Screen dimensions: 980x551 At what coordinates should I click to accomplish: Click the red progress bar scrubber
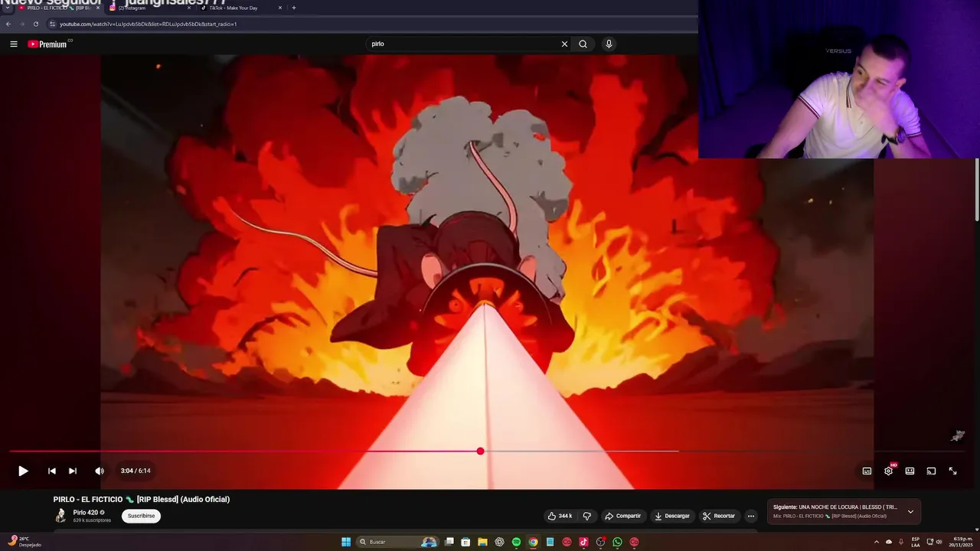480,451
